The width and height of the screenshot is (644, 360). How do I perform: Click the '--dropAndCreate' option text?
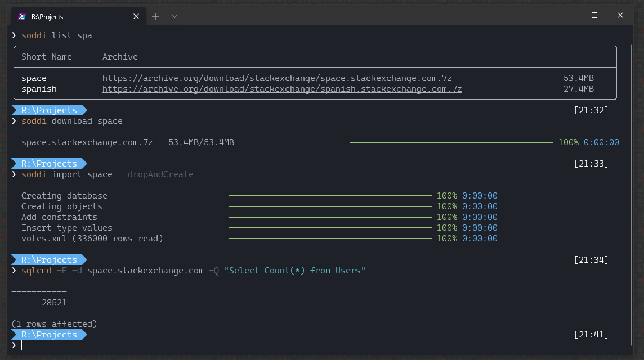155,174
